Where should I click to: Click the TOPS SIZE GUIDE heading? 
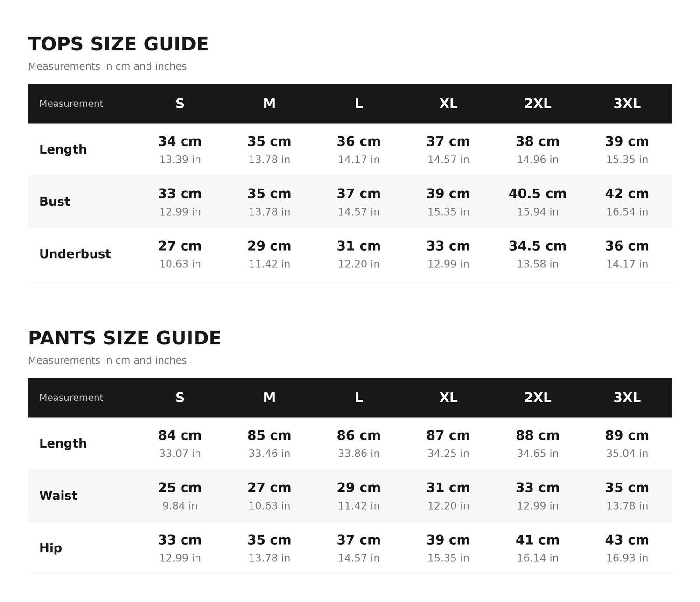click(118, 44)
